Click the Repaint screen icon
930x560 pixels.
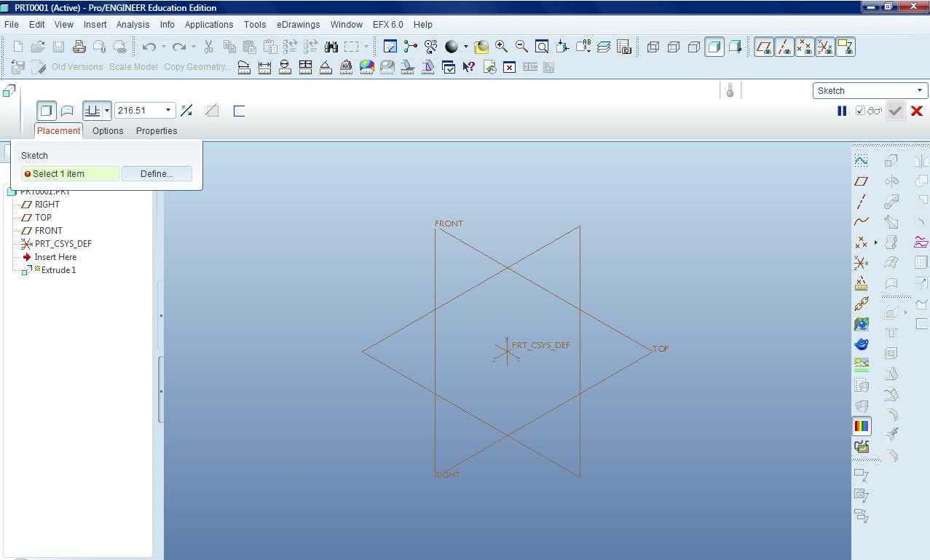coord(390,47)
